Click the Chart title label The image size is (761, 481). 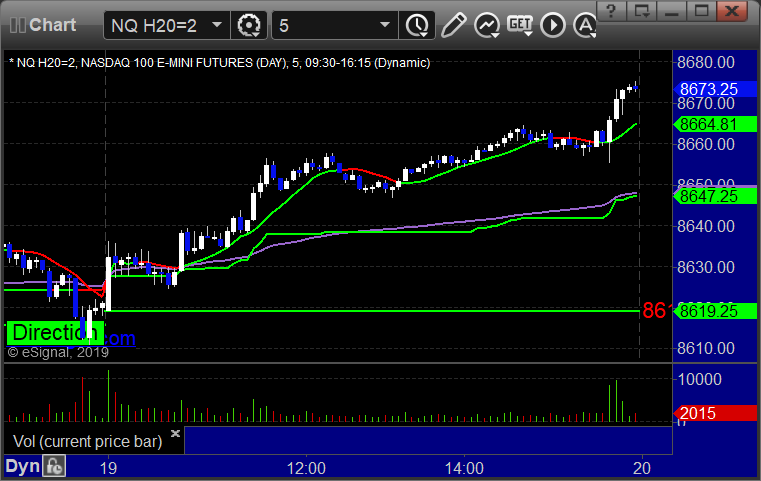[52, 25]
